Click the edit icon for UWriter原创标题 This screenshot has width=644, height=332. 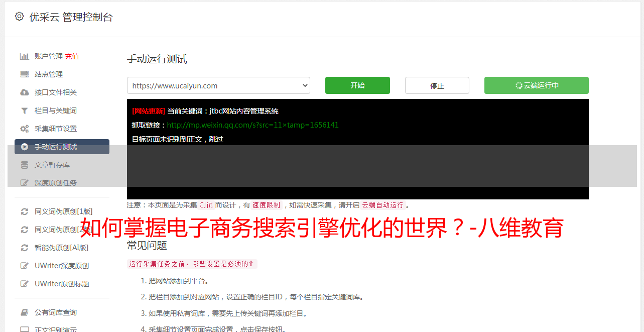point(24,284)
